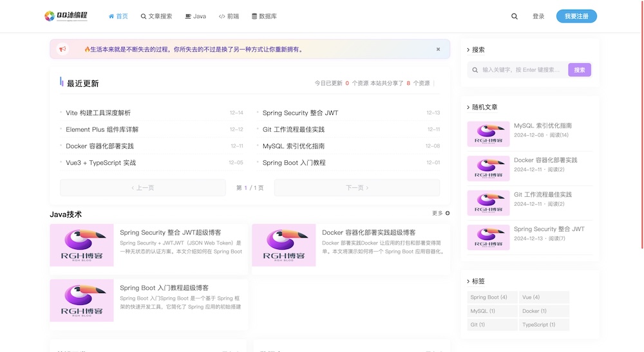Click the 下一页 next page button
This screenshot has height=352, width=644.
click(x=357, y=187)
